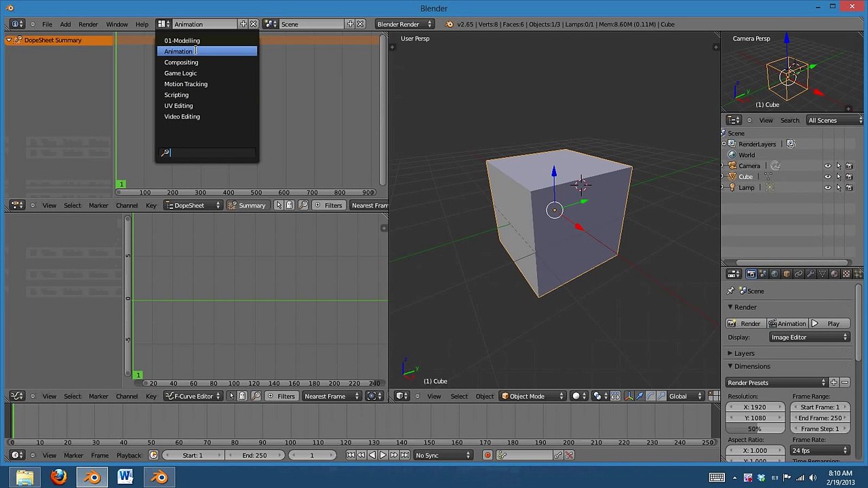Viewport: 868px width, 488px height.
Task: Open the No Sync playback dropdown
Action: pos(443,455)
